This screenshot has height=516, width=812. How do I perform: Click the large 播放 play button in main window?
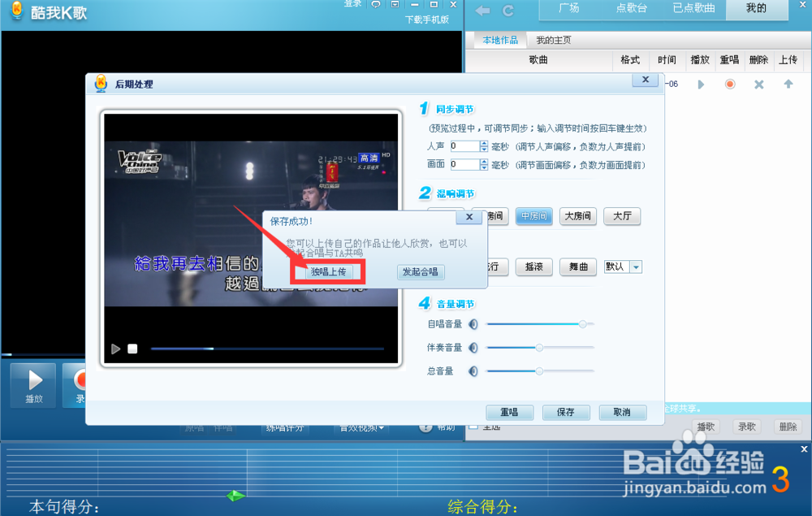click(x=34, y=385)
